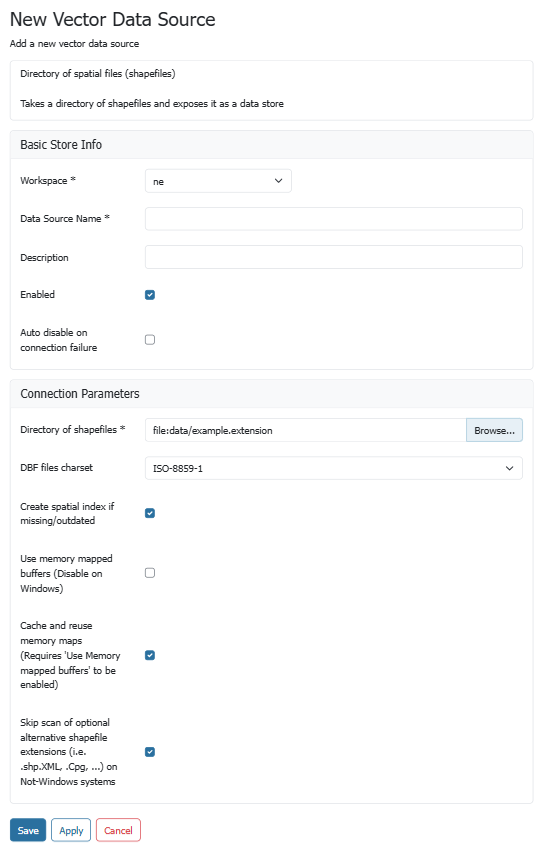The image size is (537, 844).
Task: Toggle Create spatial index if missing/outdated
Action: [x=150, y=513]
